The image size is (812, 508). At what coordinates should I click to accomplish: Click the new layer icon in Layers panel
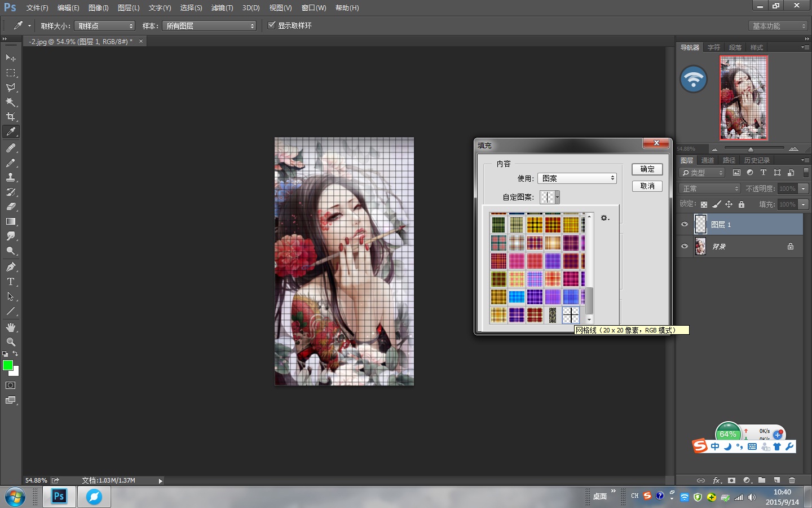(x=777, y=480)
